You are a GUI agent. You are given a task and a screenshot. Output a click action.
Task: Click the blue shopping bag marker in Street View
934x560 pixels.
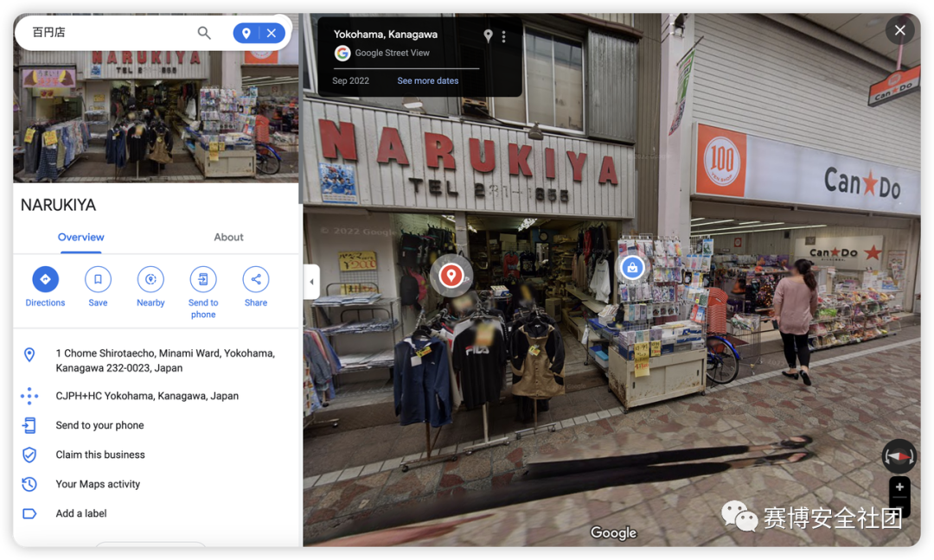(632, 268)
